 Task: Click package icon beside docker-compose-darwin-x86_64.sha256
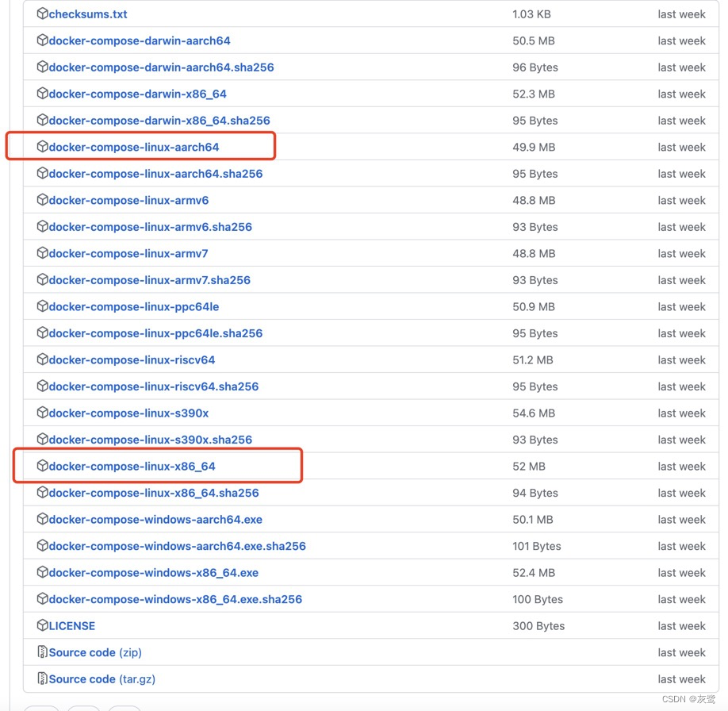pos(42,120)
